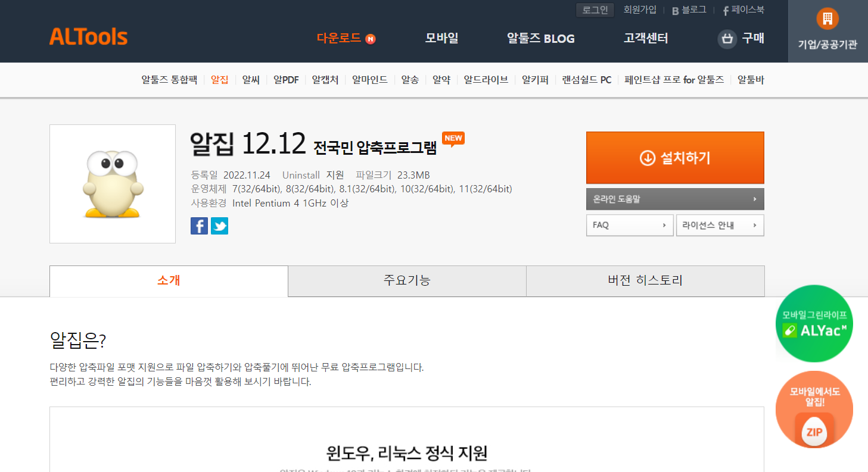Viewport: 868px width, 472px height.
Task: Select 알송 in product bar
Action: (x=410, y=80)
